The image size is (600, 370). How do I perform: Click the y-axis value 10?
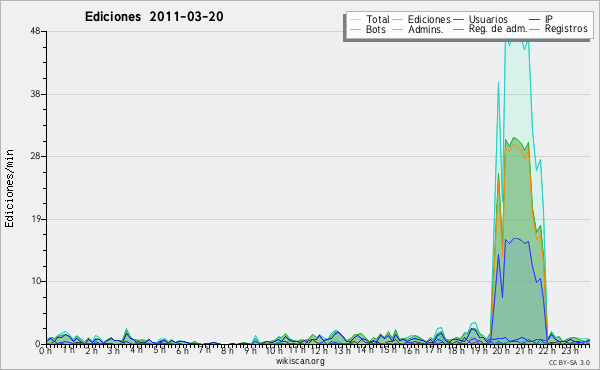36,282
